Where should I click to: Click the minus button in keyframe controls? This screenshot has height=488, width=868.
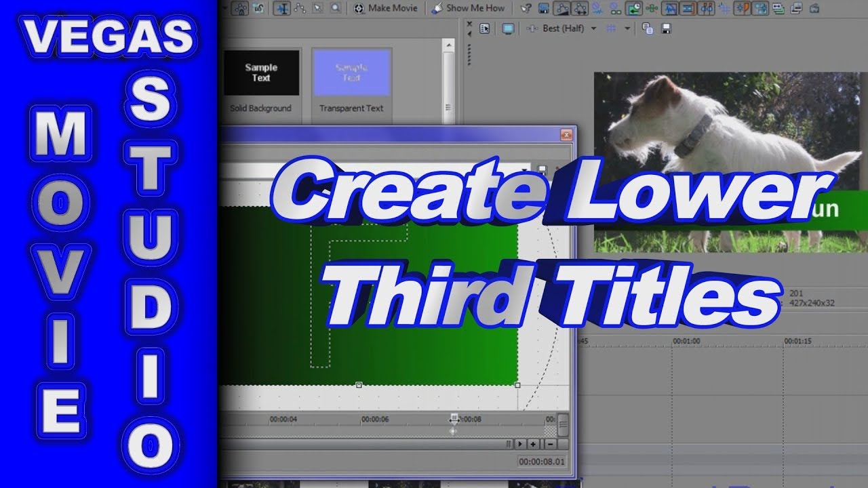point(549,444)
